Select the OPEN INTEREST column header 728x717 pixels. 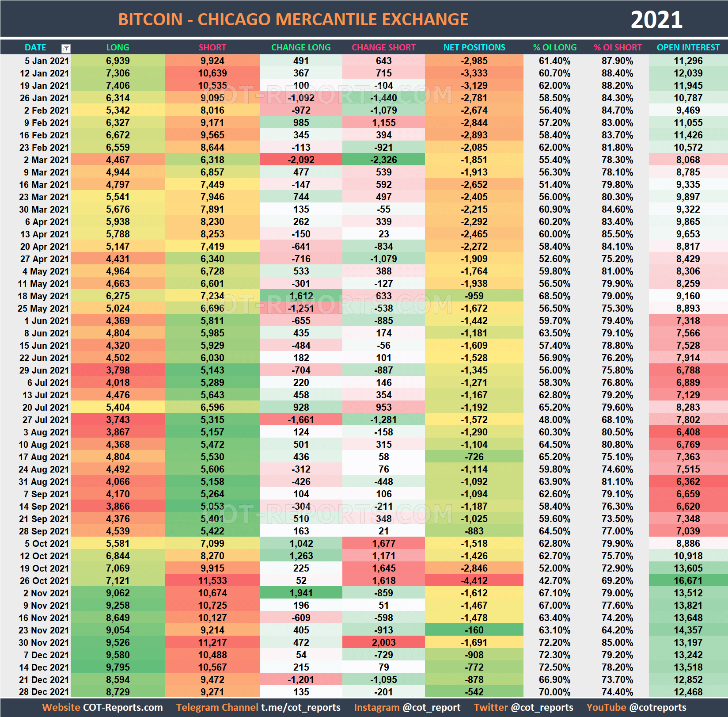688,47
